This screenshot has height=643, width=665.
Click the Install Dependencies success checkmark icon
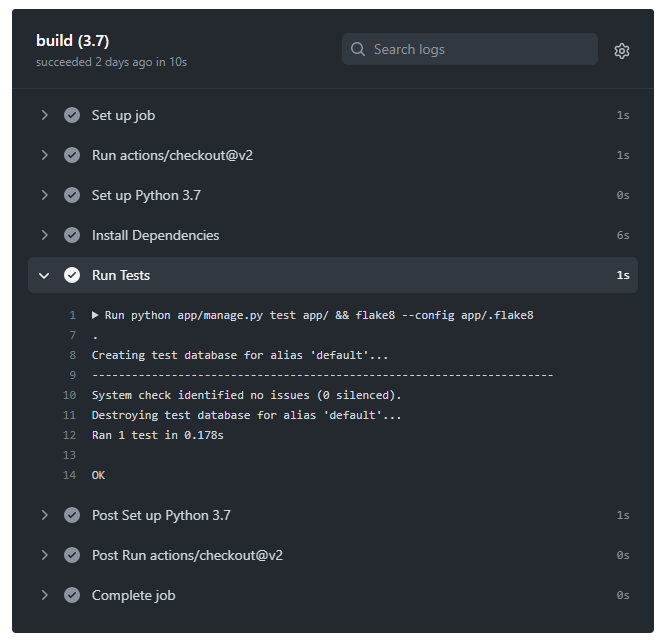[72, 235]
